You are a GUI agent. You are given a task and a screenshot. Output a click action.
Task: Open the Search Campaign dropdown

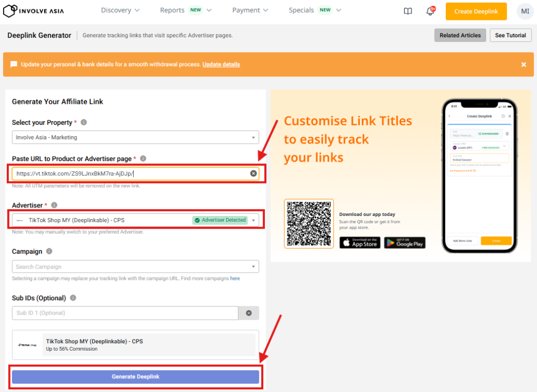coord(135,267)
